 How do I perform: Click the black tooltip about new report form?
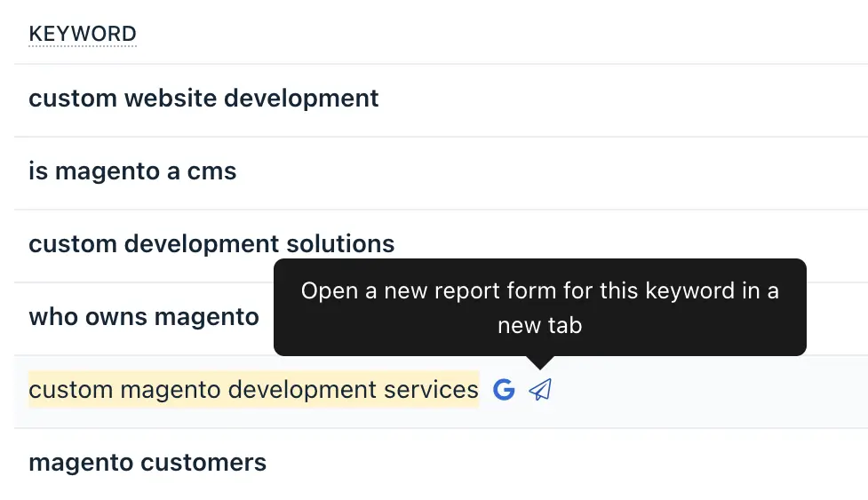pos(540,307)
